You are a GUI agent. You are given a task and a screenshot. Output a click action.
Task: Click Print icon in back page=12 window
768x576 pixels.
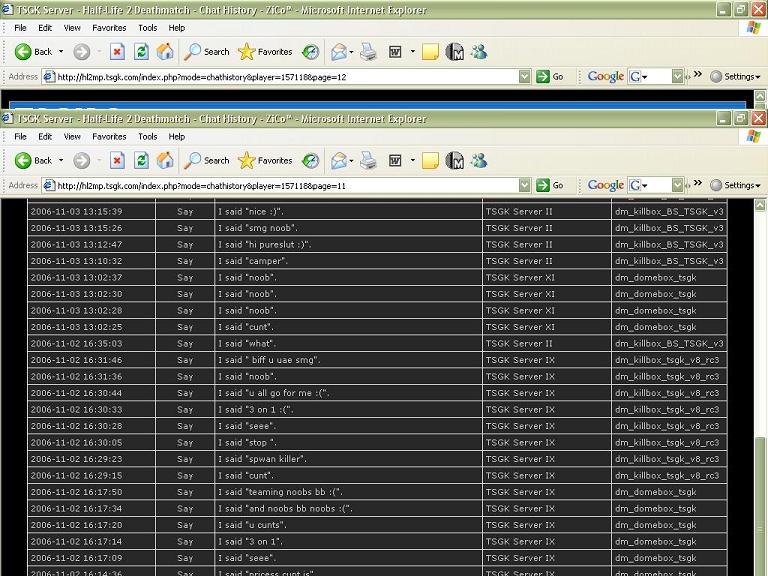click(x=368, y=51)
